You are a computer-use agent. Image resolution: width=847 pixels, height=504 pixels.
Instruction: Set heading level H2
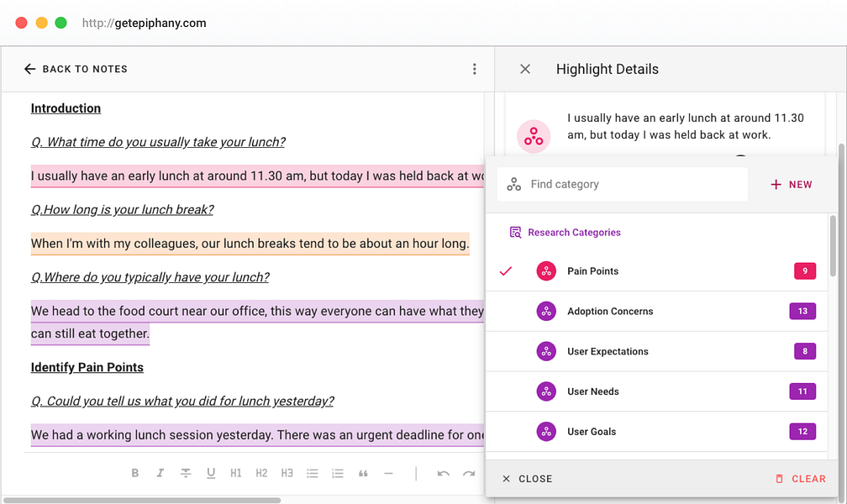pos(261,473)
